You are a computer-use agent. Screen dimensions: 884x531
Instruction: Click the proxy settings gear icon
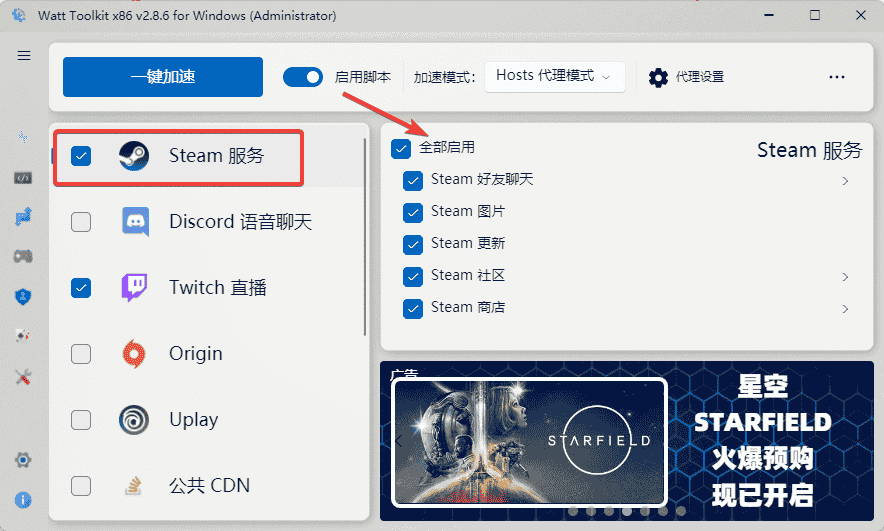(658, 77)
